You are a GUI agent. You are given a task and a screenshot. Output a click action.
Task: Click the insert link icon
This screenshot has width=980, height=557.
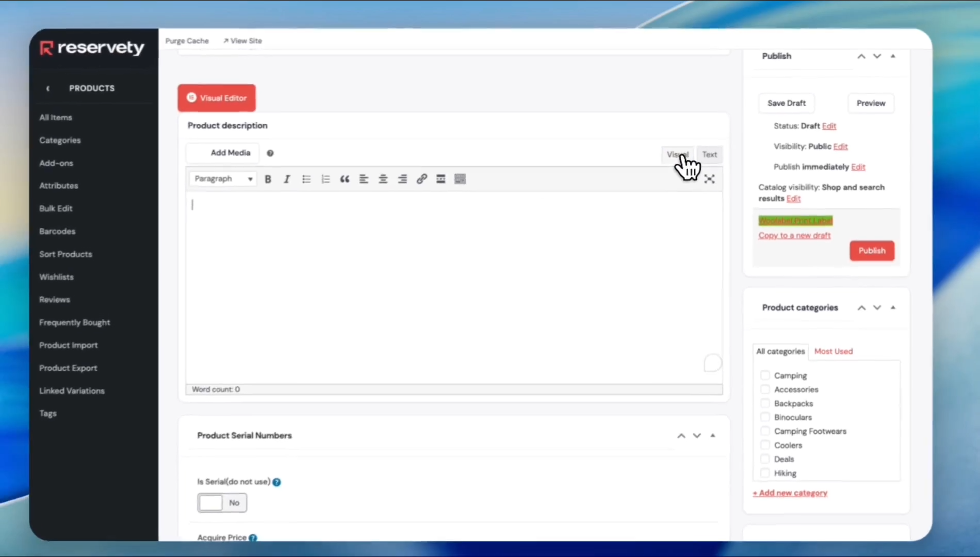tap(421, 179)
